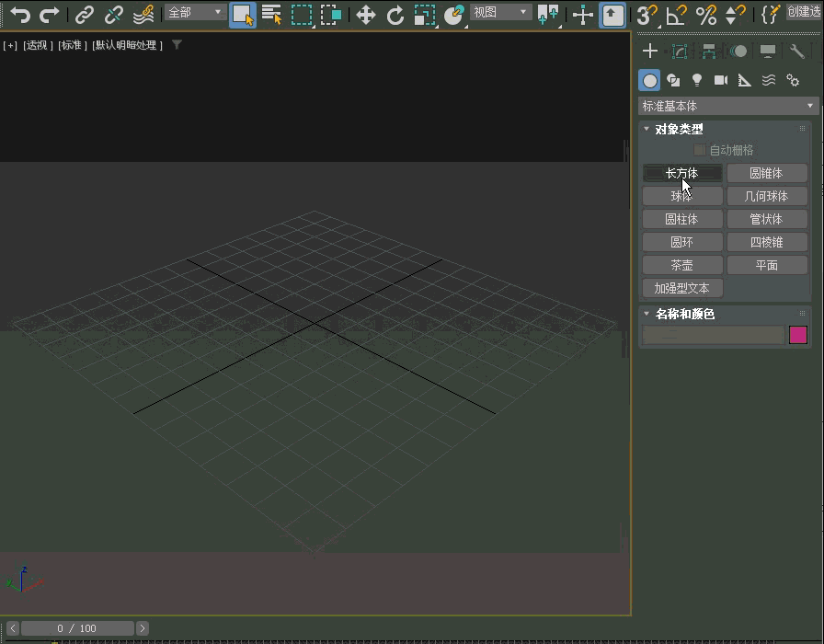Viewport: 824px width, 644px height.
Task: Select the Move tool
Action: [x=365, y=15]
